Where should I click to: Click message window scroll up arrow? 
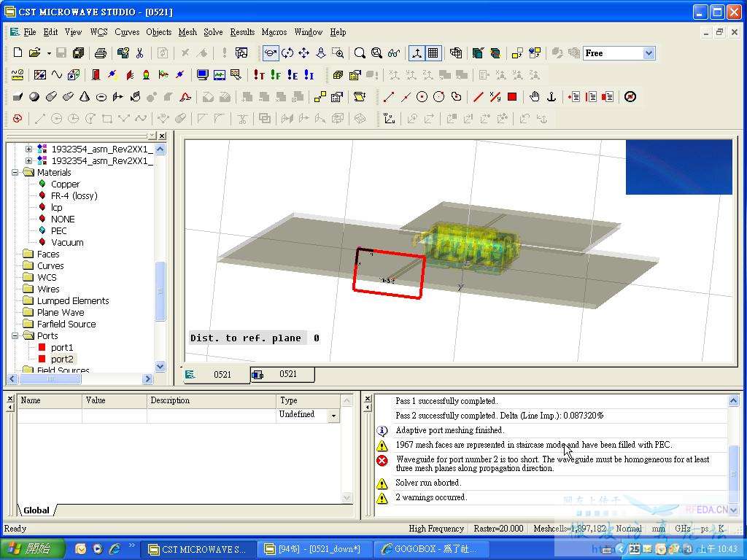pos(734,400)
